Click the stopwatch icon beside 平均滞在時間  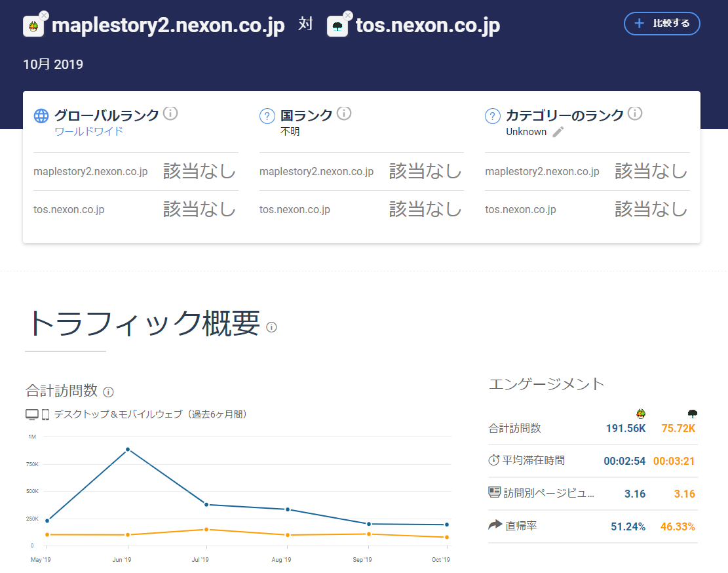tap(493, 460)
